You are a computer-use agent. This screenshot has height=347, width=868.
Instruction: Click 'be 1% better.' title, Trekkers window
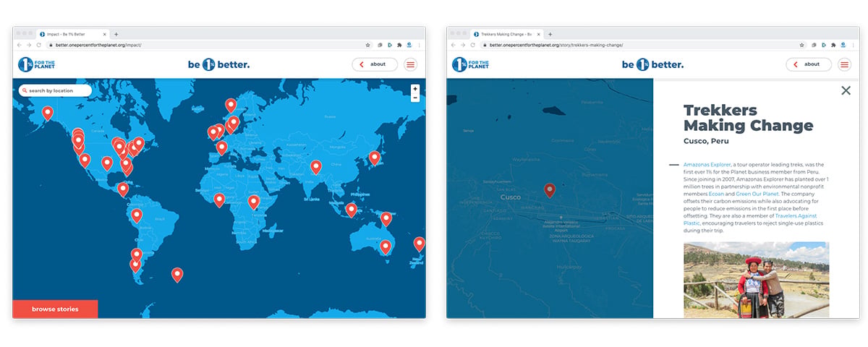652,64
